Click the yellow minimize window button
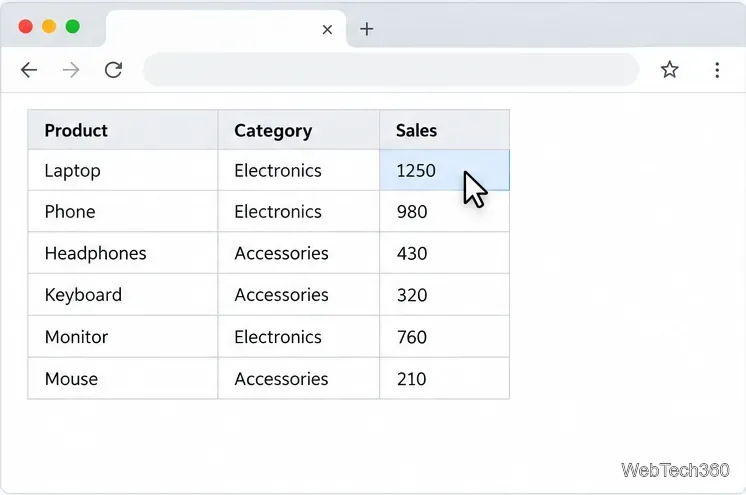Viewport: 746px width, 495px height. [x=49, y=26]
